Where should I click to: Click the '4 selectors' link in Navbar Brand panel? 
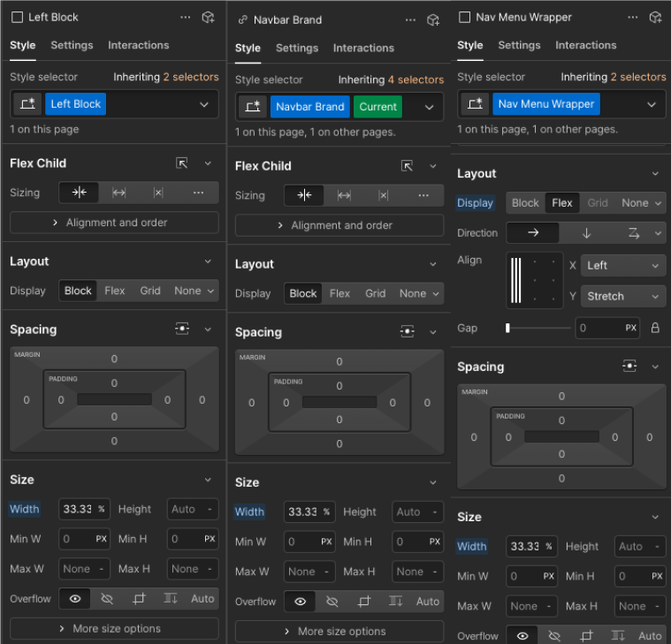(416, 80)
